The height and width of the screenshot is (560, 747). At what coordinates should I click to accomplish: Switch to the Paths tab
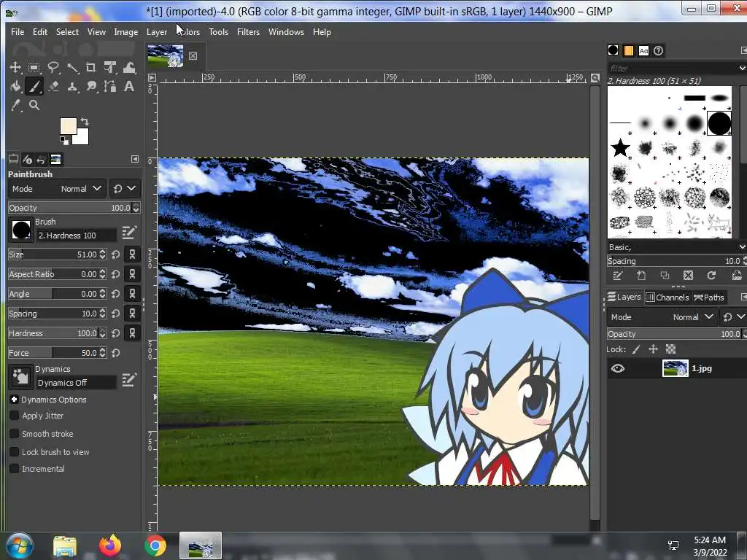[709, 297]
